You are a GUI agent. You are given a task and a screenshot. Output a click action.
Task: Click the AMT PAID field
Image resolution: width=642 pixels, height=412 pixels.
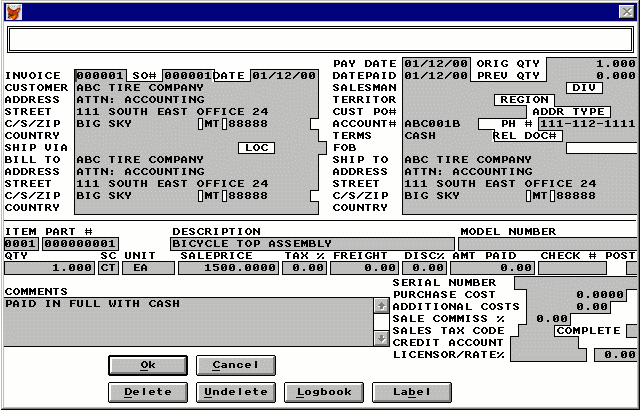tap(492, 268)
